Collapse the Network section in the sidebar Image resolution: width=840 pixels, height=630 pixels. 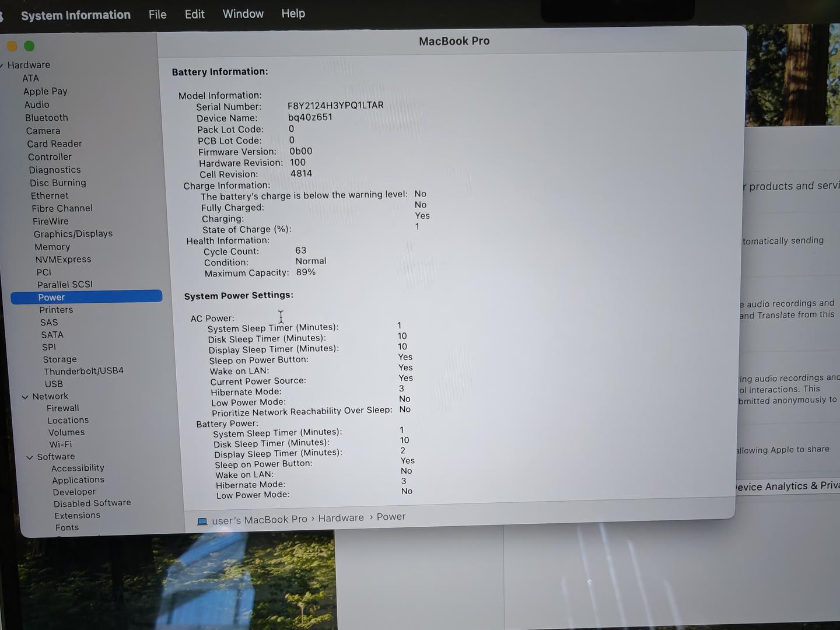point(25,397)
